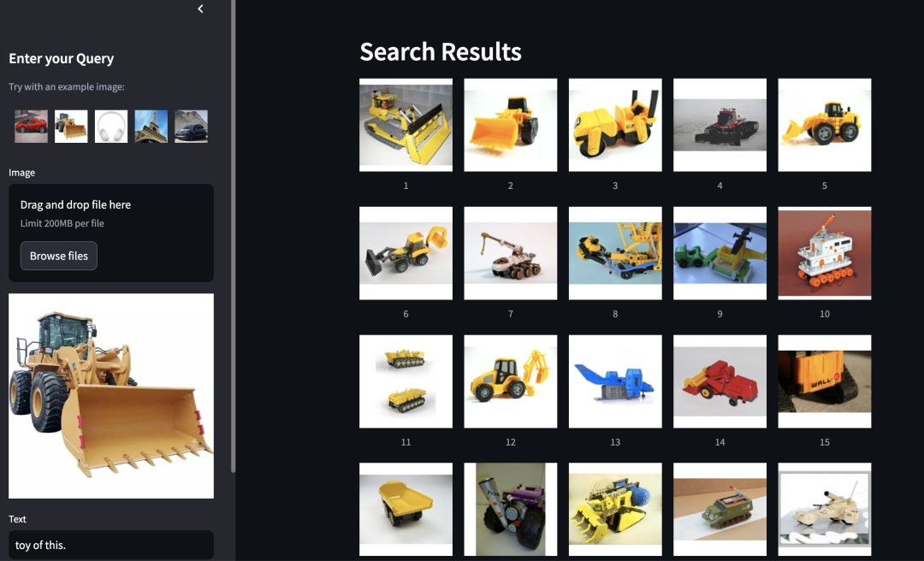Viewport: 924px width, 561px height.
Task: Click the uploaded wheel loader preview image
Action: [110, 396]
